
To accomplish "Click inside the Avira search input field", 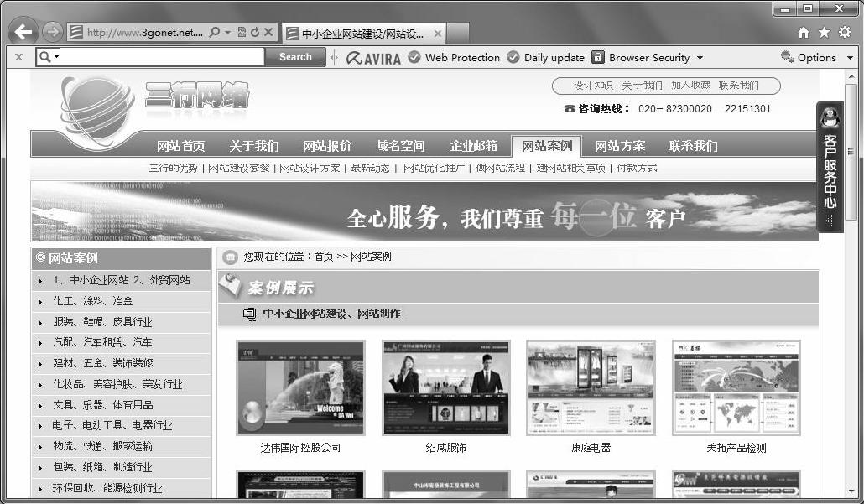I will click(162, 57).
